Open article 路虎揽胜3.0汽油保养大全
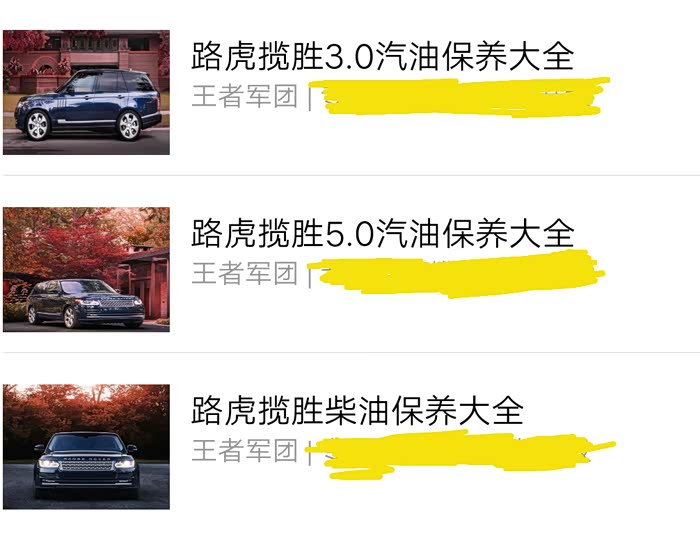The width and height of the screenshot is (700, 545). [x=383, y=56]
